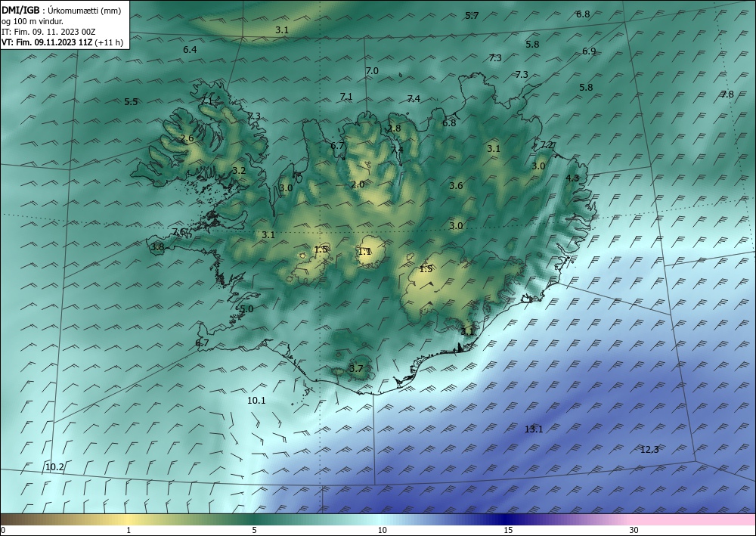Screen dimensions: 756x536
Task: Click the 'VT: Fim. 09.11.2023 11Z (+11 h)' line
Action: pos(62,42)
